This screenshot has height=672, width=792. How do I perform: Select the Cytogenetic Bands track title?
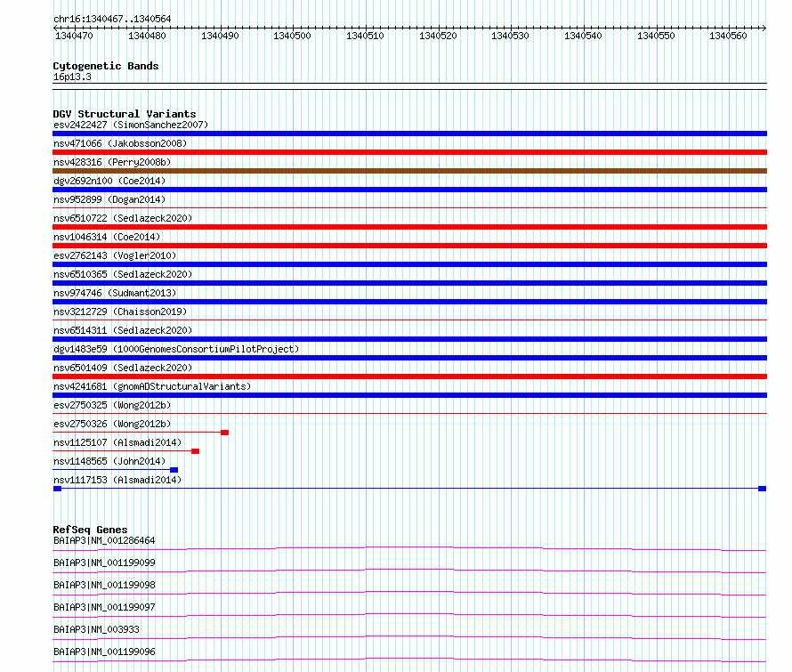coord(106,66)
